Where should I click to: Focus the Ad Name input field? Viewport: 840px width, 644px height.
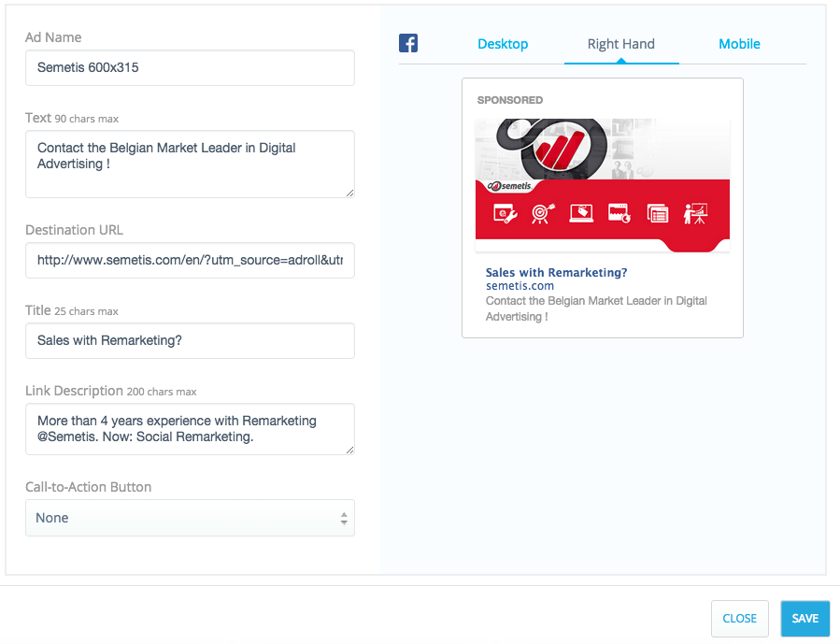190,67
